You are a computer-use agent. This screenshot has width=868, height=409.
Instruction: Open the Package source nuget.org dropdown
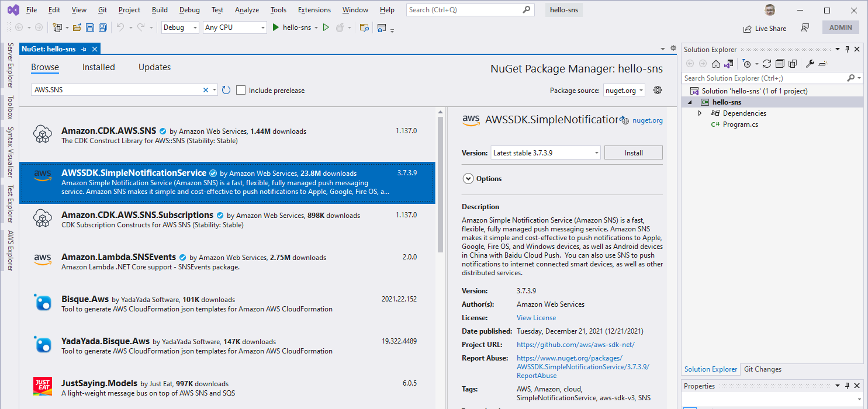(624, 91)
